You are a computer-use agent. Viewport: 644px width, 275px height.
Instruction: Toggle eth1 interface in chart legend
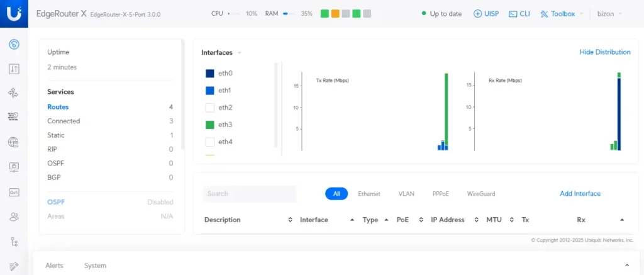tap(210, 91)
